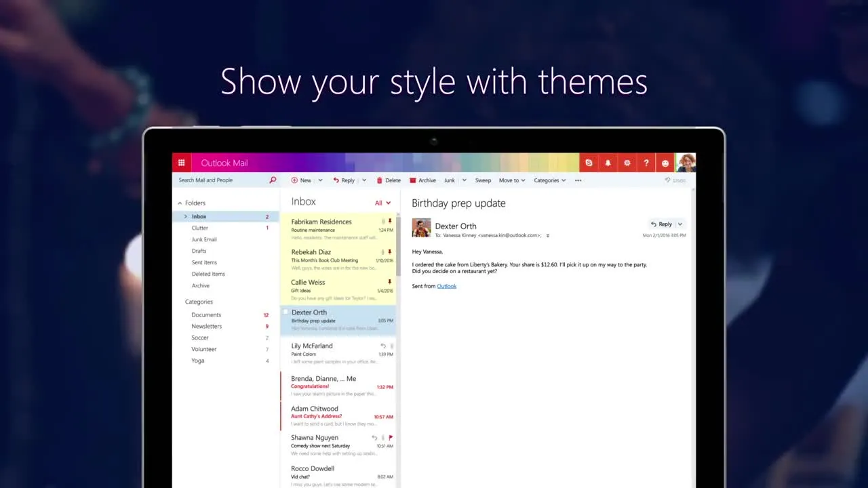The height and width of the screenshot is (488, 868).
Task: Unpin the Fabrikam Residences message
Action: pos(390,222)
